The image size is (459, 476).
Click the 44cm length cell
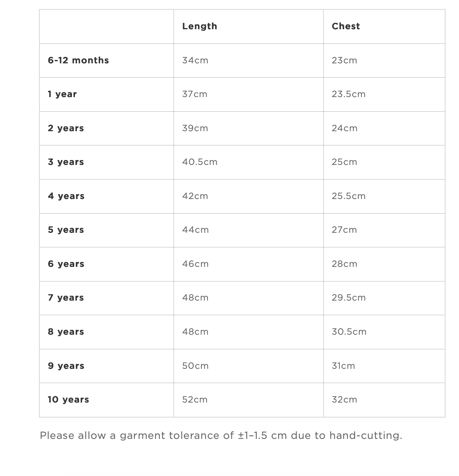[195, 230]
